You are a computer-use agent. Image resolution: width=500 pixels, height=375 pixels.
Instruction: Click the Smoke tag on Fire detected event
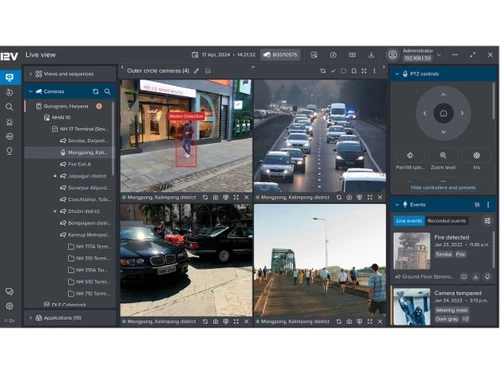point(444,254)
